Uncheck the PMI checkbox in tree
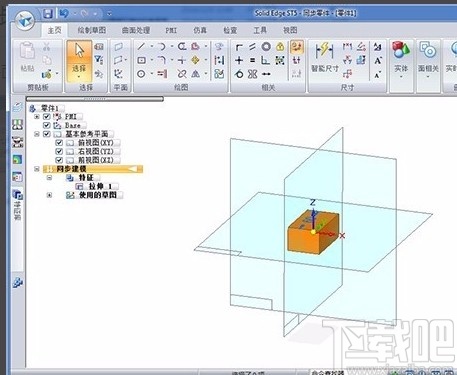Viewport: 457px width, 375px height. [47, 117]
